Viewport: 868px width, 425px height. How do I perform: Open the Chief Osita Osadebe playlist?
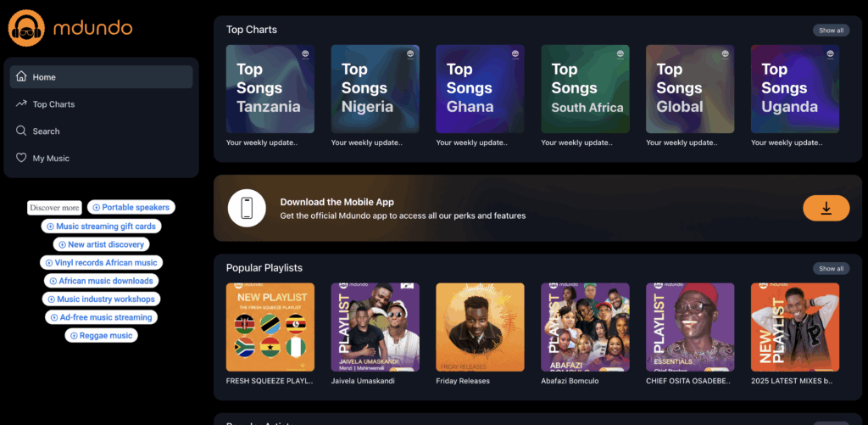point(690,327)
